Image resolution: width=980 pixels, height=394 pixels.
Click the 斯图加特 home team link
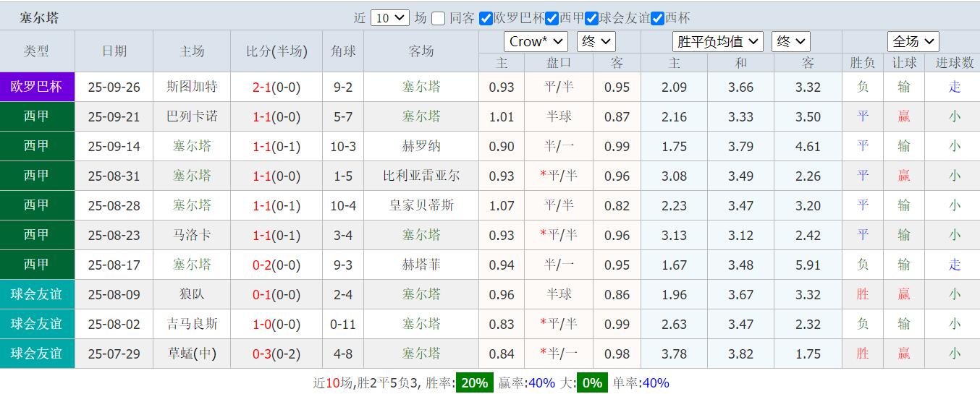click(x=192, y=87)
